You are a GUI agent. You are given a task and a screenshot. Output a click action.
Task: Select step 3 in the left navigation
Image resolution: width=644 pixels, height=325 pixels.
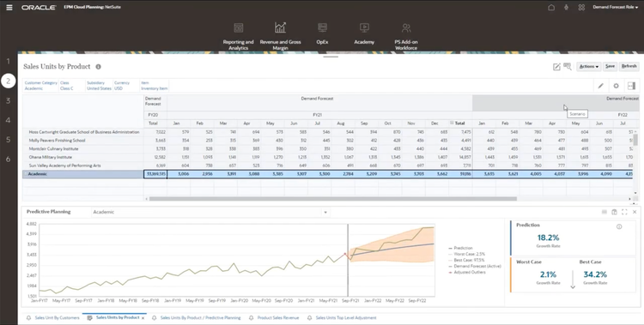click(8, 100)
